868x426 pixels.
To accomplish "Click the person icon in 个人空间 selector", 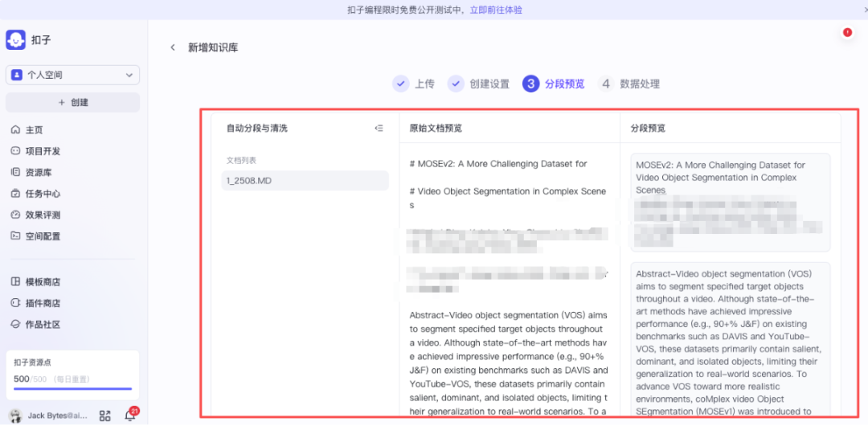I will tap(17, 75).
